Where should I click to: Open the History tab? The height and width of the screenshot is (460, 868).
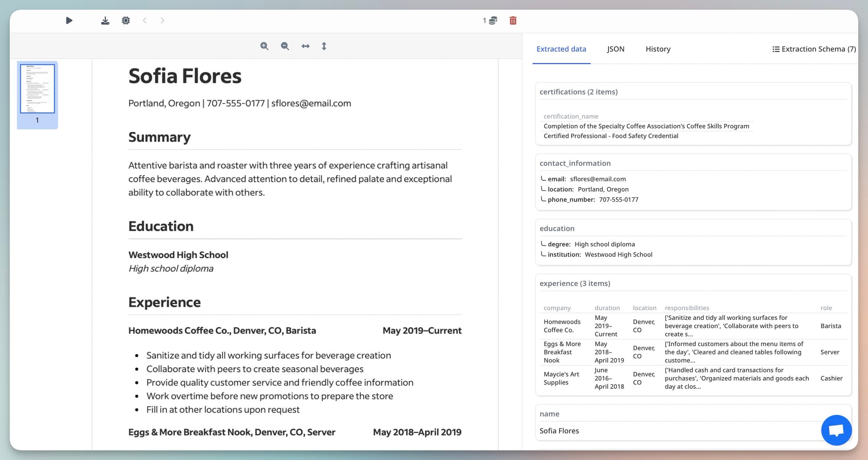coord(658,49)
